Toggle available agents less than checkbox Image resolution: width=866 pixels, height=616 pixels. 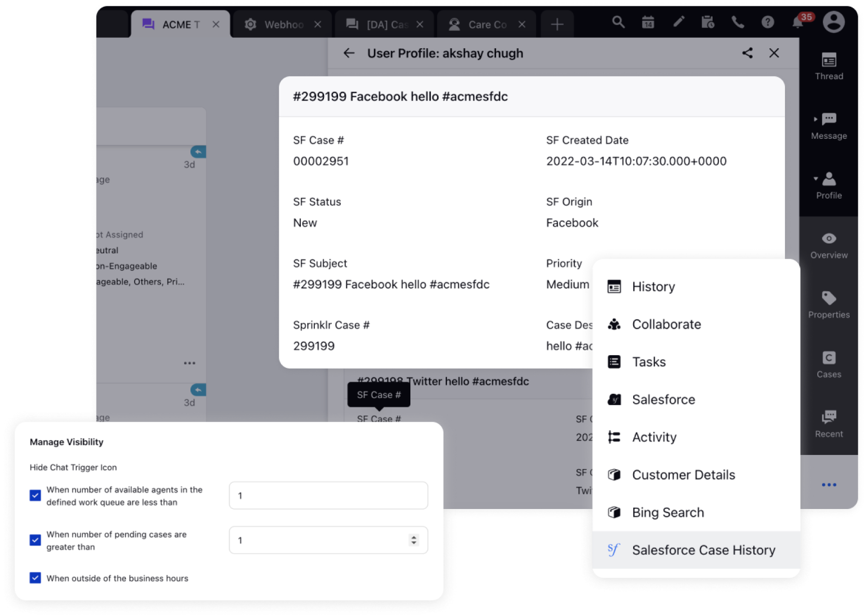35,495
